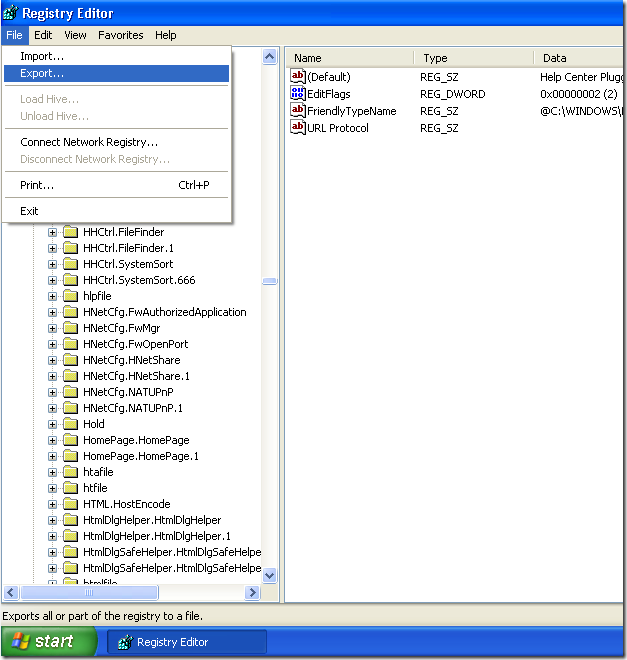Click the tree scroll up arrow
Viewport: 627px width, 660px height.
[270, 56]
